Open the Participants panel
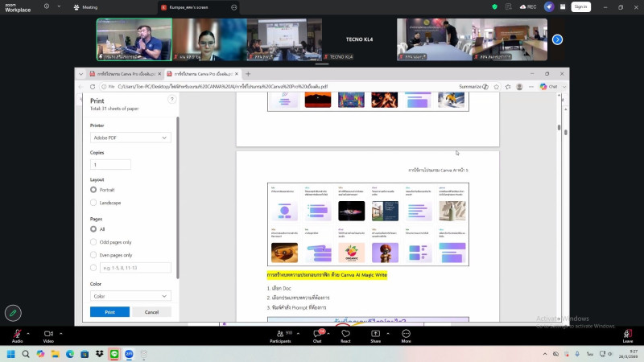The image size is (644, 362). pyautogui.click(x=280, y=334)
